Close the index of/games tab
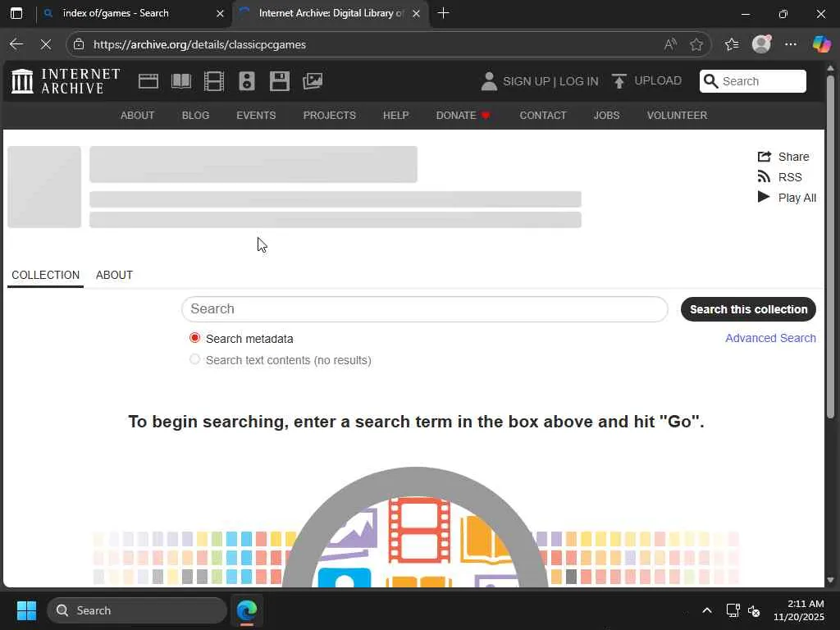The height and width of the screenshot is (630, 840). [x=220, y=13]
